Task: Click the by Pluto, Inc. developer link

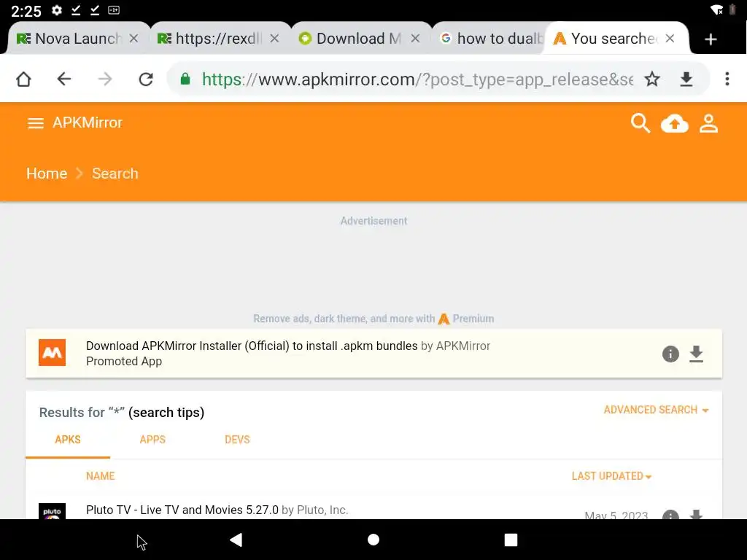Action: 315,510
